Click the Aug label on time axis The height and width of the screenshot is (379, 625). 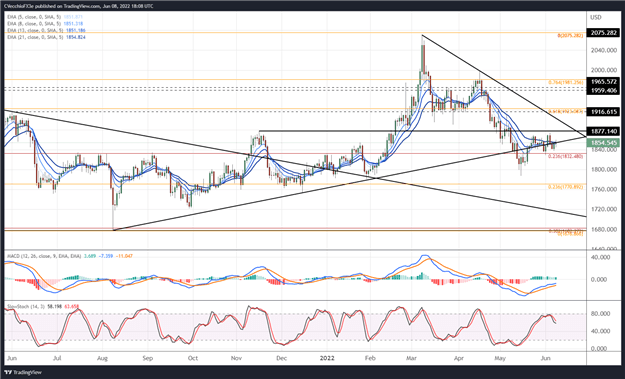(x=102, y=358)
